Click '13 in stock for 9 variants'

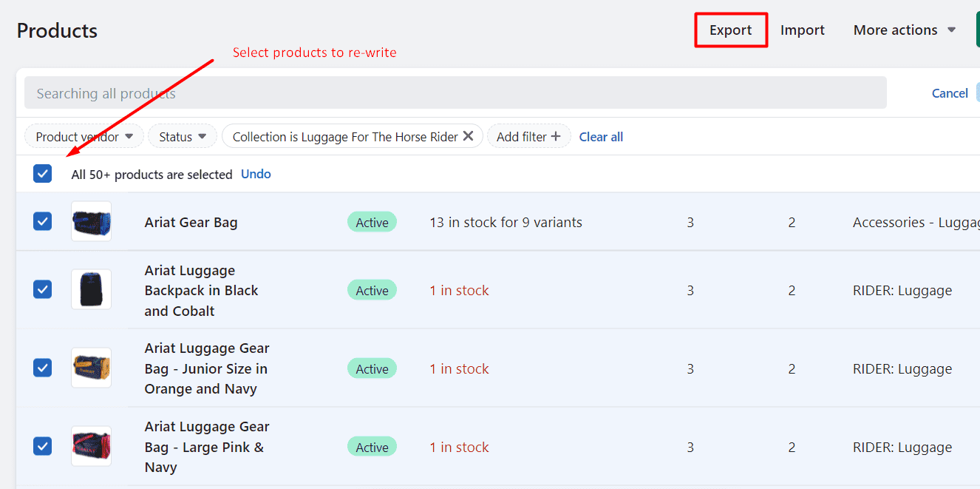506,223
